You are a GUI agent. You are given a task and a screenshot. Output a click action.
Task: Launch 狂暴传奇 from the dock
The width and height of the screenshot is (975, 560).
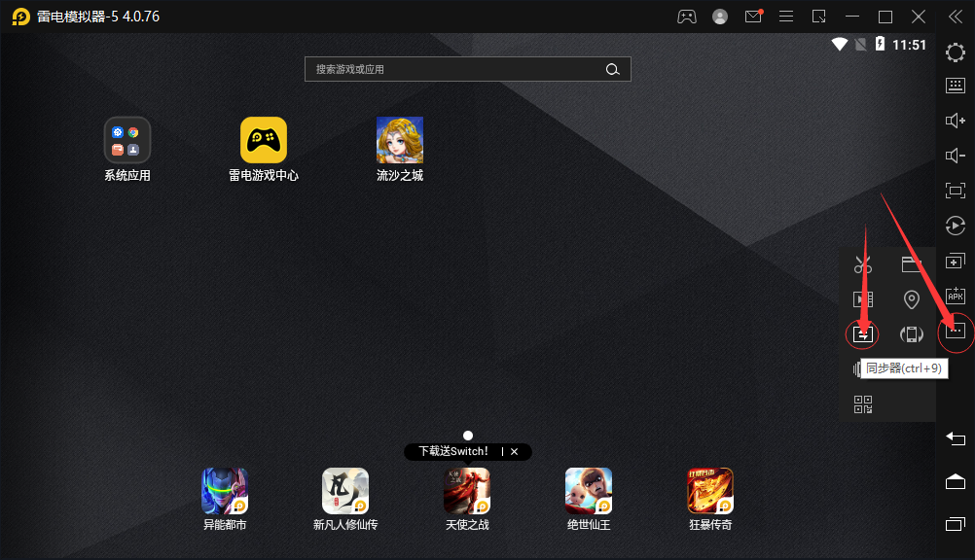(x=710, y=499)
